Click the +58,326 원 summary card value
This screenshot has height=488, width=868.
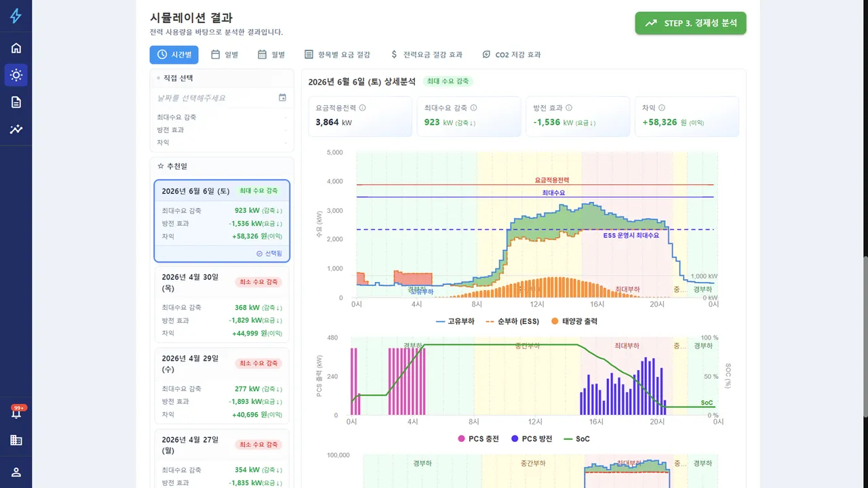(x=673, y=123)
